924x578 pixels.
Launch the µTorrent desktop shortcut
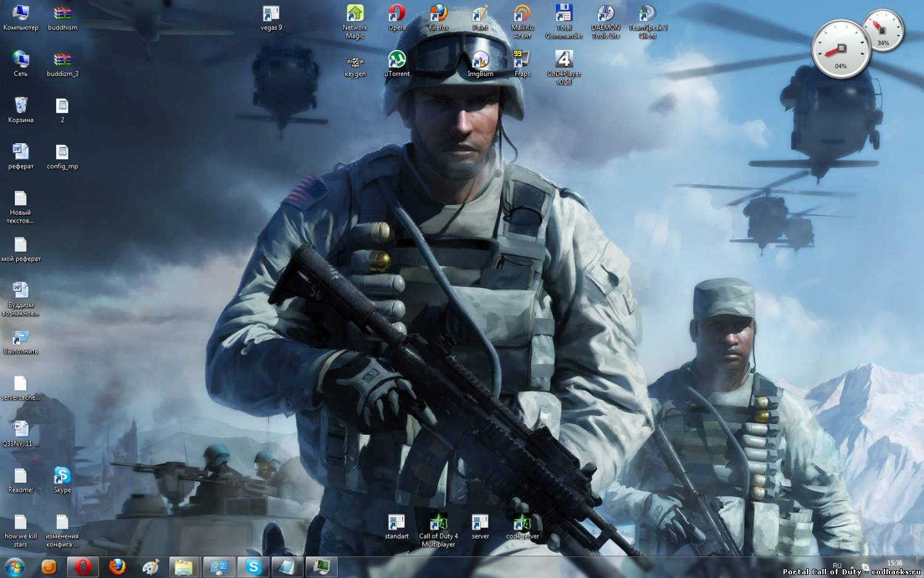397,64
